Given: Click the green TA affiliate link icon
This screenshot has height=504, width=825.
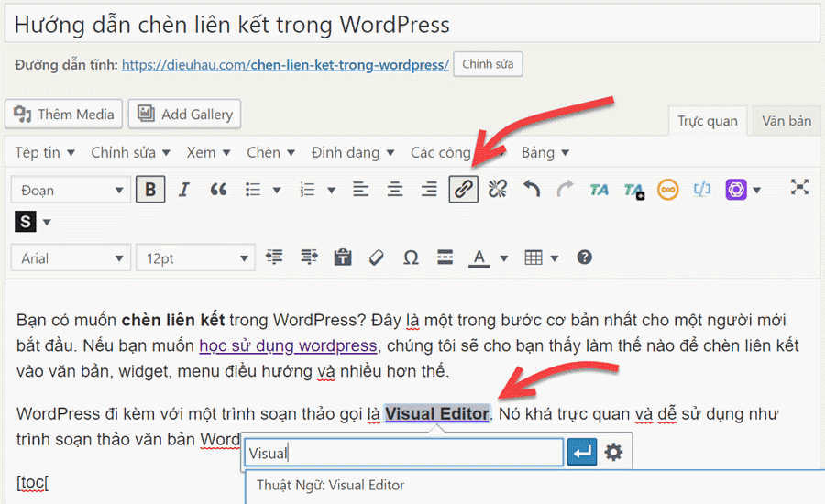Looking at the screenshot, I should click(x=599, y=190).
